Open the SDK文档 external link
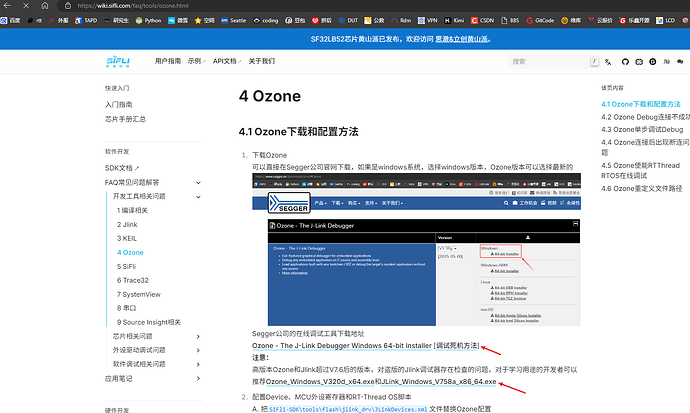 click(x=122, y=168)
